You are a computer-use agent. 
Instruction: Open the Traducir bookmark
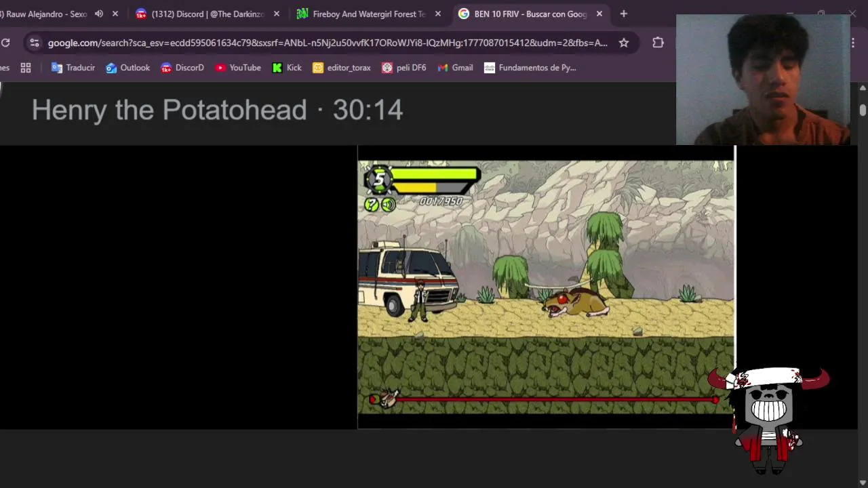click(x=73, y=68)
